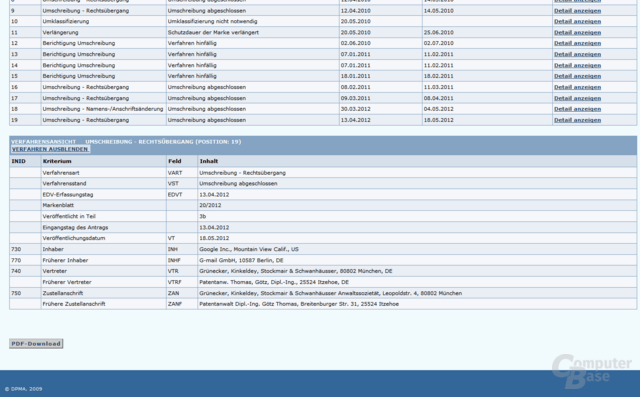Show details for row 17 dated 09.03.2011
This screenshot has height=397, width=640.
point(577,98)
